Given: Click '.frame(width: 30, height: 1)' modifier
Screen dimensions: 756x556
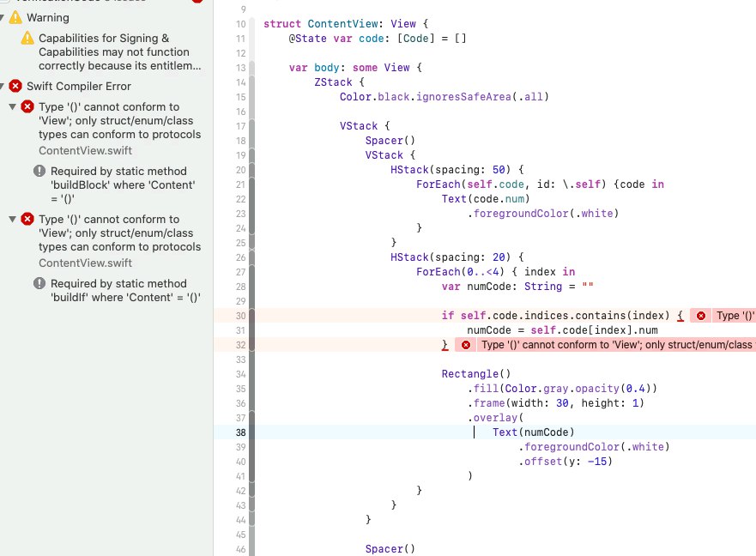Looking at the screenshot, I should 555,402.
